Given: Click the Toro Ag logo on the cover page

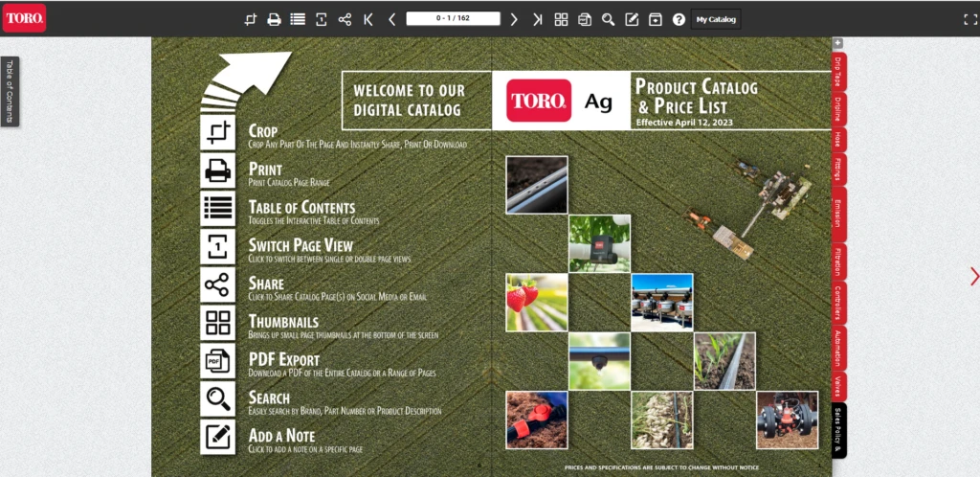Looking at the screenshot, I should 561,101.
